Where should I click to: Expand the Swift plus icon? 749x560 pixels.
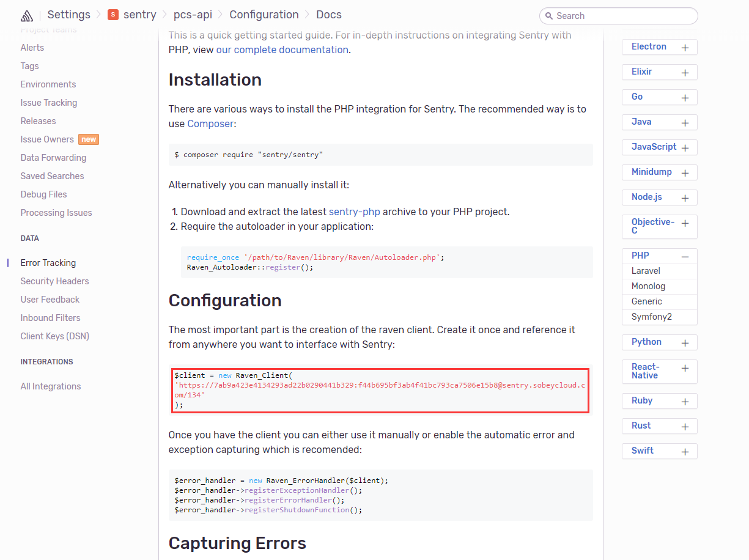[685, 452]
